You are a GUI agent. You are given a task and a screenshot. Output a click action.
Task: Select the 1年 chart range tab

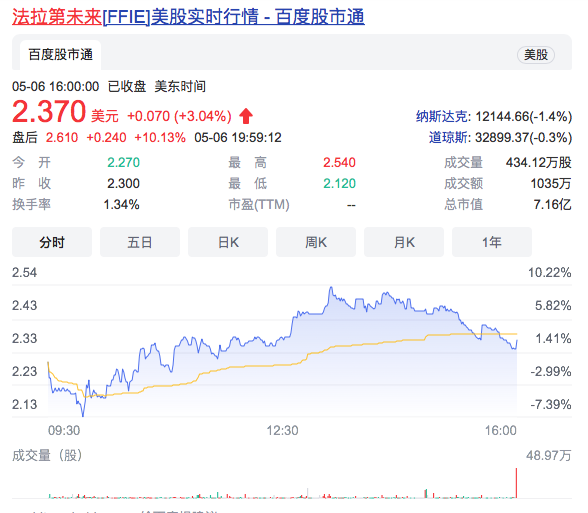492,242
